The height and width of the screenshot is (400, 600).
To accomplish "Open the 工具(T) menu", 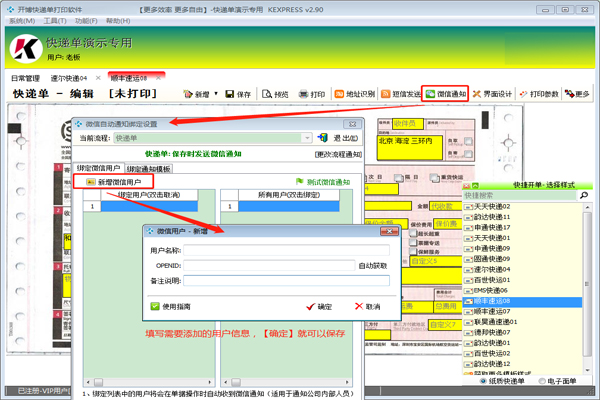I will coord(55,21).
